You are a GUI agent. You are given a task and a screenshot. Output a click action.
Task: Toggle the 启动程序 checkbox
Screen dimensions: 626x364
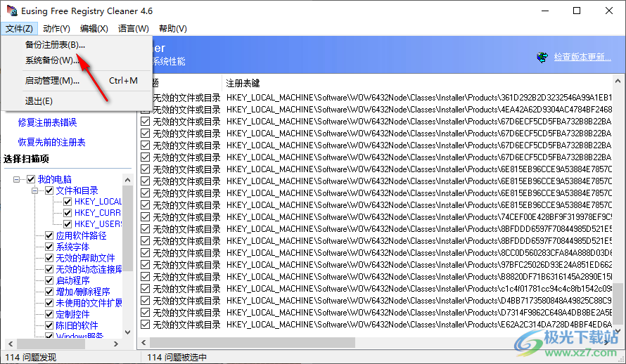click(x=49, y=280)
